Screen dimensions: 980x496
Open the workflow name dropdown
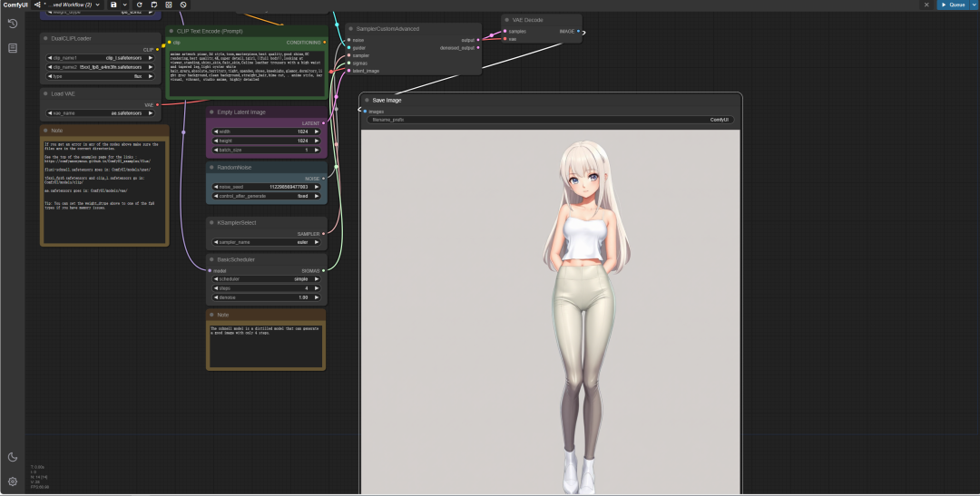67,5
